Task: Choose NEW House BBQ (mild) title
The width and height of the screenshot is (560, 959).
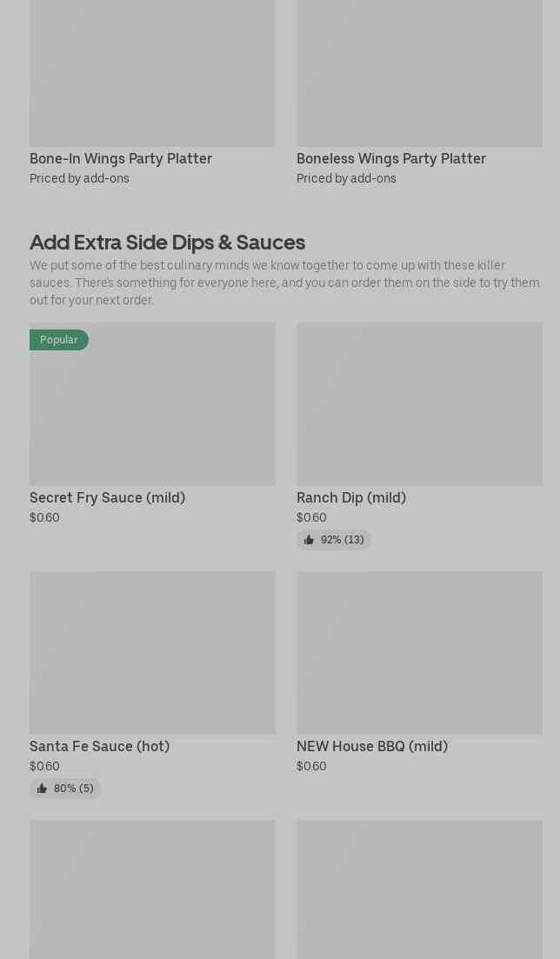Action: 372,746
